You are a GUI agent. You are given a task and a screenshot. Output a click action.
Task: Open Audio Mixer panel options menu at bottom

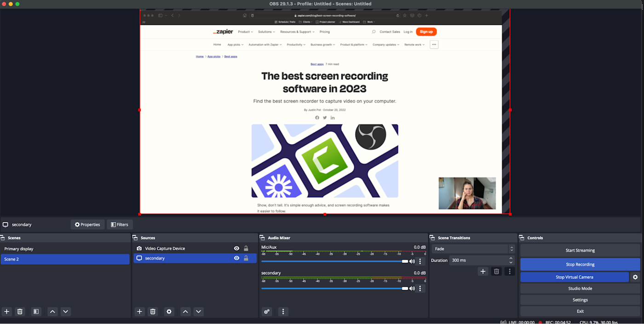tap(283, 312)
